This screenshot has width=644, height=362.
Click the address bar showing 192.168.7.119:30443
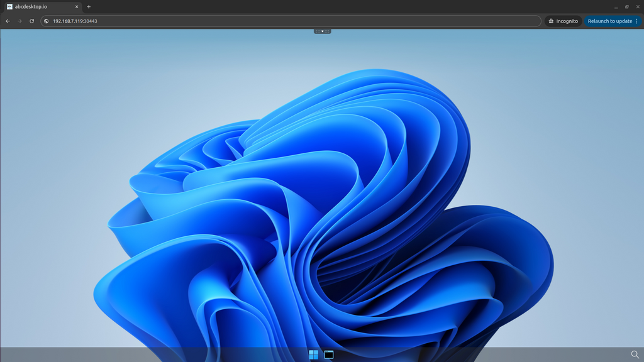(291, 21)
